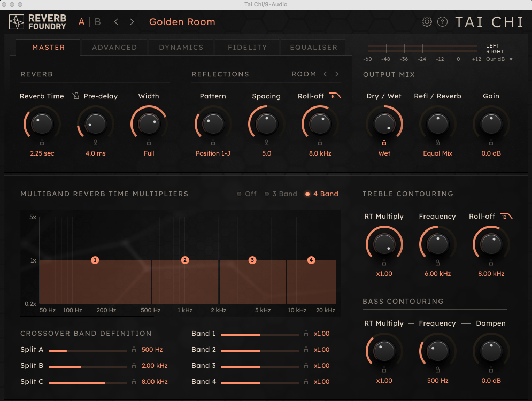This screenshot has width=532, height=401.
Task: Click the Position 1-J pattern value
Action: pos(213,153)
